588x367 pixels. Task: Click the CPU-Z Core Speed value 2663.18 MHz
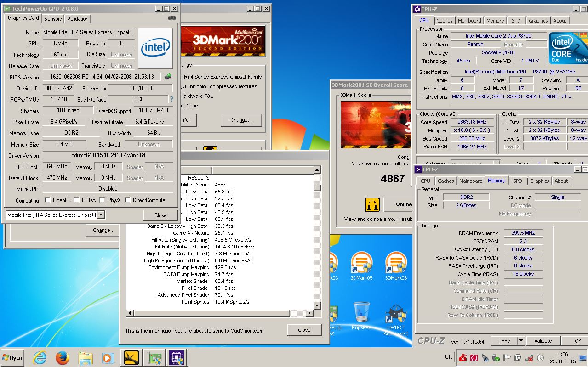pos(472,122)
